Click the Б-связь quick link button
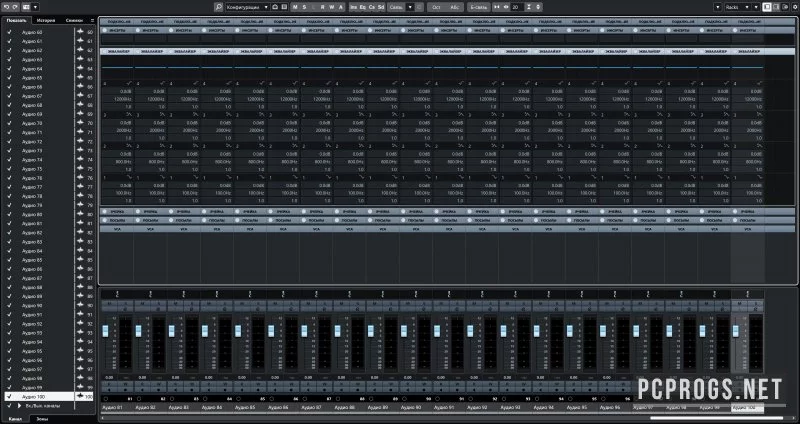 point(478,7)
